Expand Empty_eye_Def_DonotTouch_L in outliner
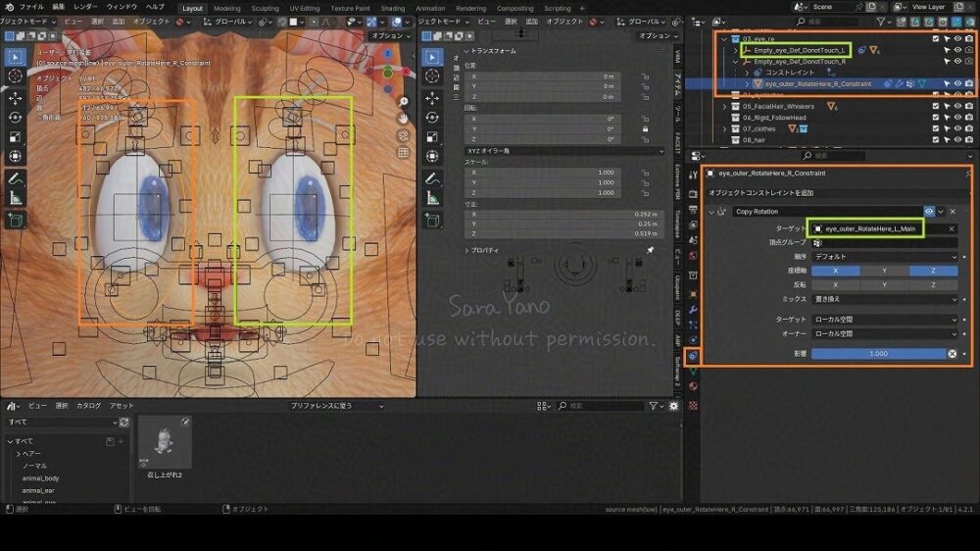 (736, 50)
